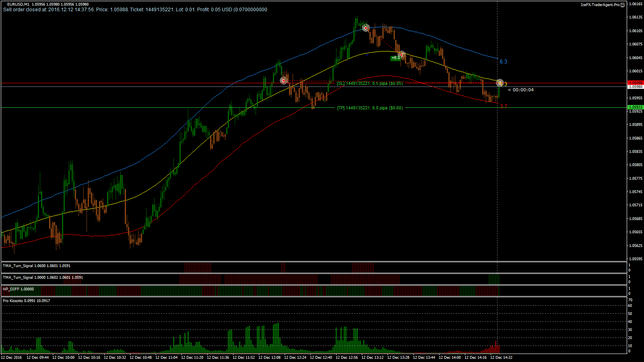Click 1.06105 on the price axis
644x362 pixels.
coord(636,31)
